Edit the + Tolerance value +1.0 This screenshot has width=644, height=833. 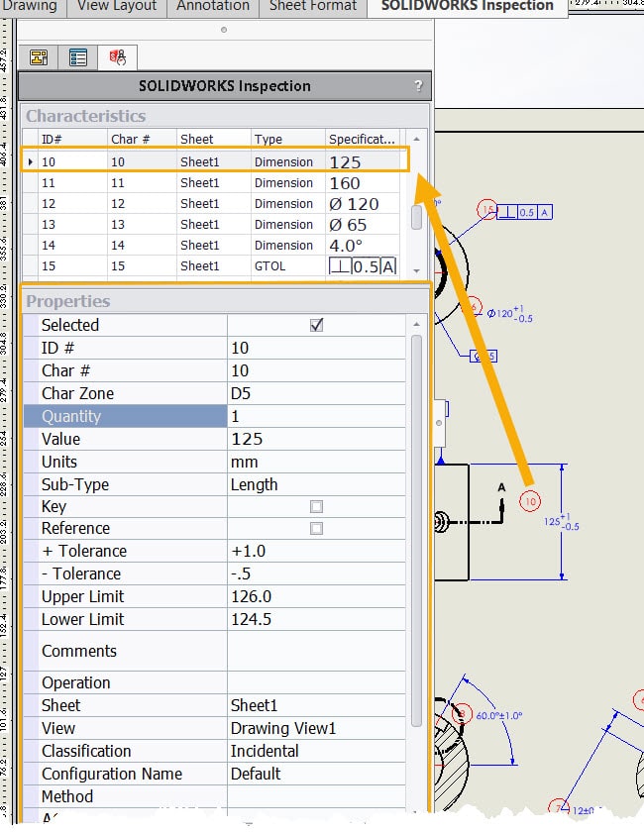click(x=317, y=552)
